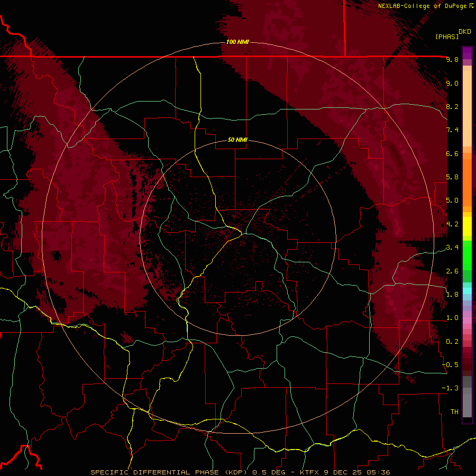The width and height of the screenshot is (476, 476).
Task: Pick the orange color bar segment
Action: (467, 182)
